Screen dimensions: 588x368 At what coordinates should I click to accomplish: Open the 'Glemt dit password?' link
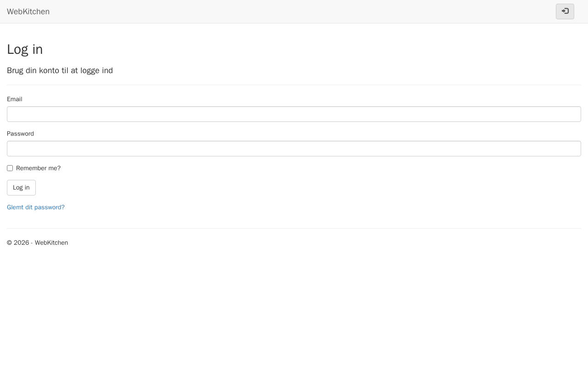click(36, 207)
